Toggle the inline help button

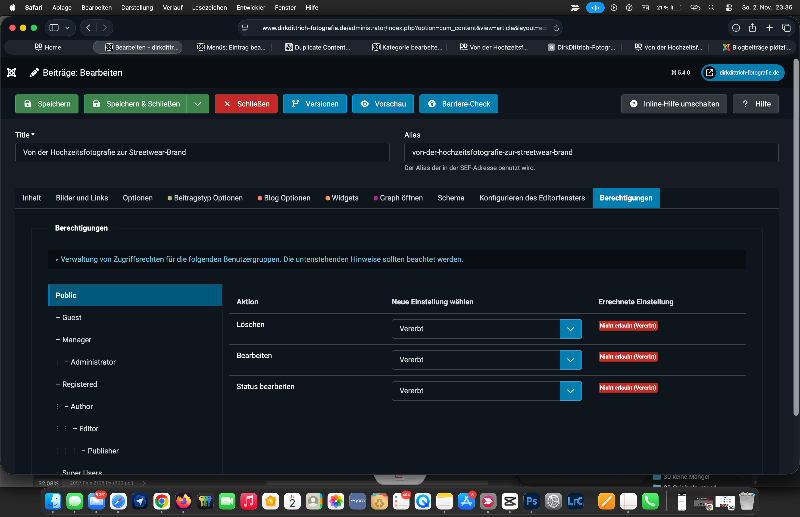pos(673,104)
